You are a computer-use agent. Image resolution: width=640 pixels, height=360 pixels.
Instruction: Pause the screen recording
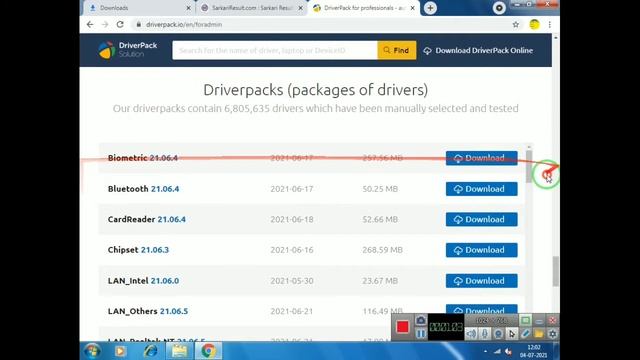point(421,334)
